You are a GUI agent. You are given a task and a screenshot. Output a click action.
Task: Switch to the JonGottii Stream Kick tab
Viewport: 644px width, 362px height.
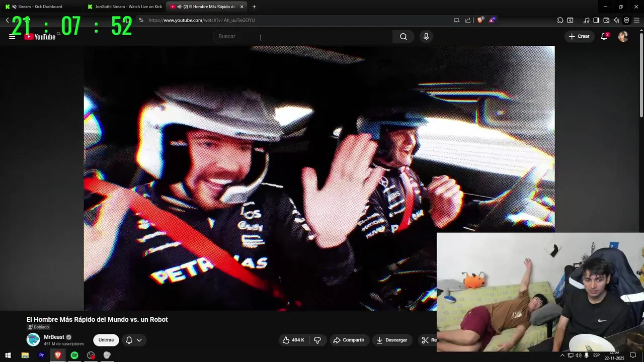click(124, 7)
